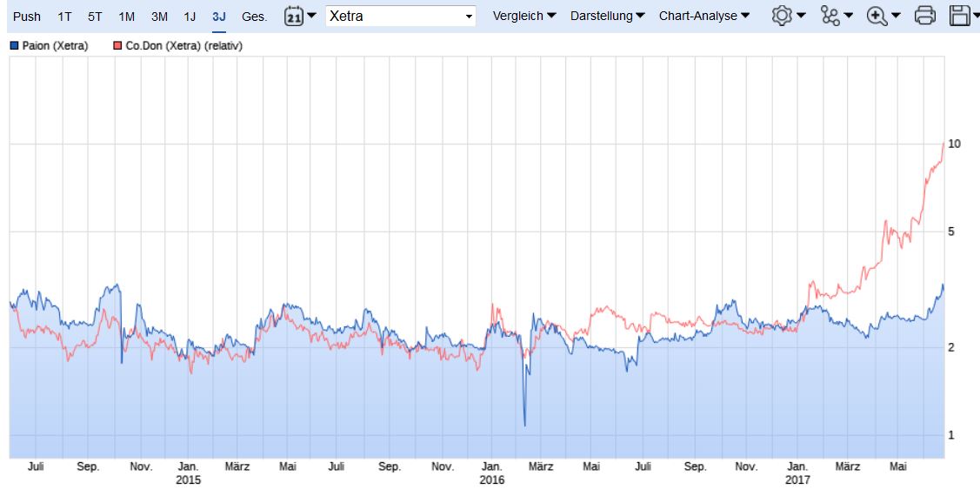Click the Co.Don (Xetra) (relativ) legend label
The image size is (980, 490).
(x=183, y=45)
